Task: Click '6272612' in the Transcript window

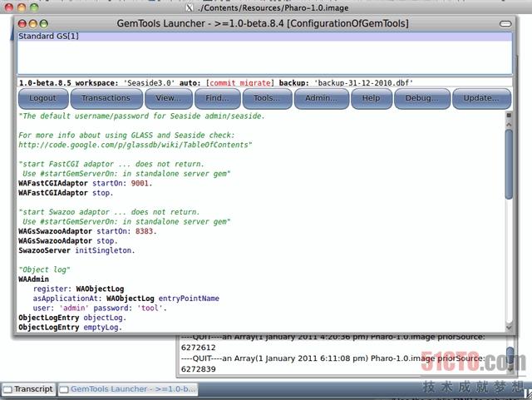Action: (199, 348)
